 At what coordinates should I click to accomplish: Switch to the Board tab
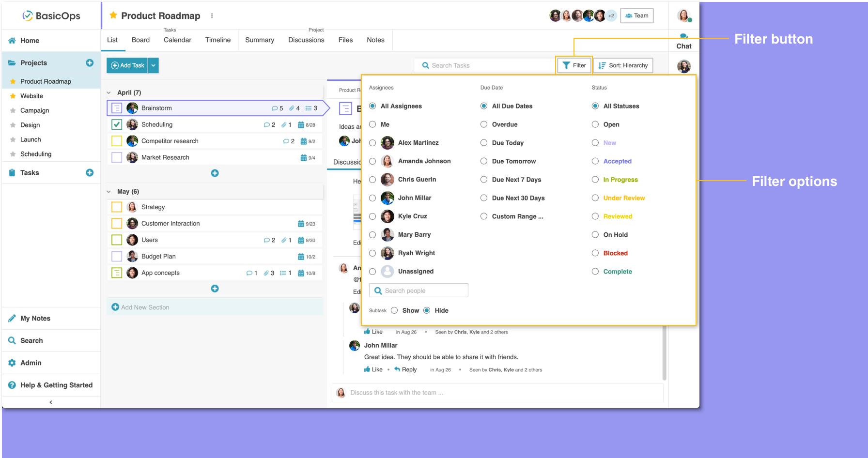click(x=140, y=40)
